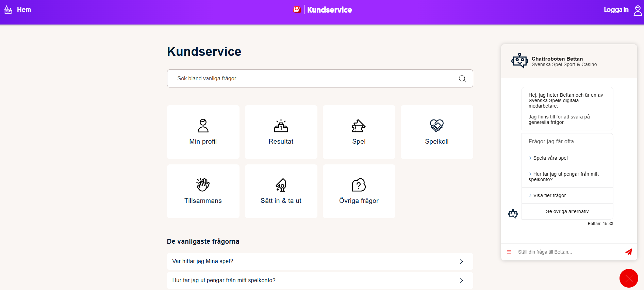Open the Spelkoll category label
This screenshot has width=644, height=290.
[437, 142]
